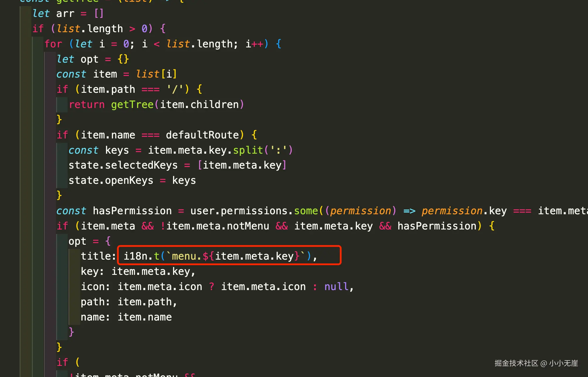The width and height of the screenshot is (588, 377).
Task: Click const item = list[i] line
Action: click(x=117, y=74)
